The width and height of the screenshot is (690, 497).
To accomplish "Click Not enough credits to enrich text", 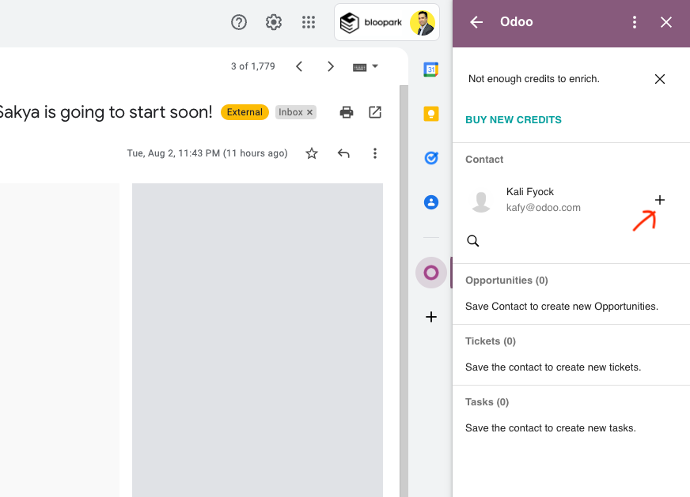I will point(534,79).
